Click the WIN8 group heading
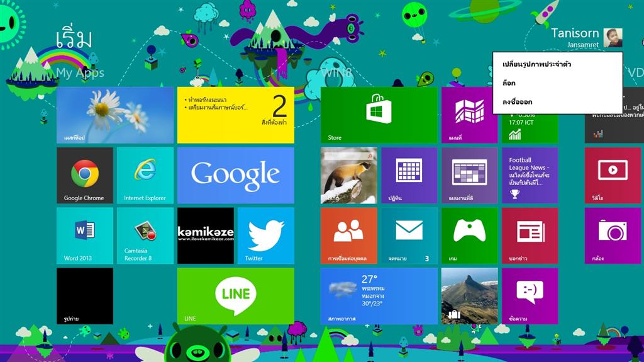644x362 pixels. (337, 73)
